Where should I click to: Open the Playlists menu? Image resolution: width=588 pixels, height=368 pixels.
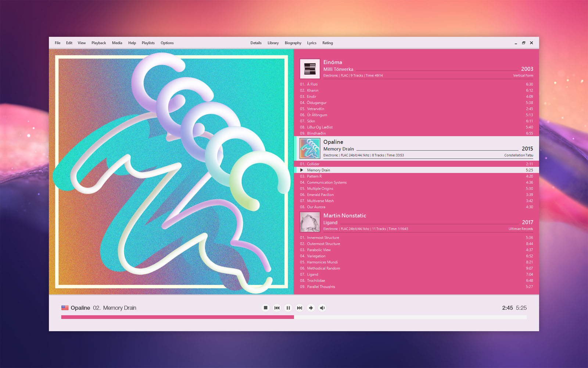tap(148, 43)
